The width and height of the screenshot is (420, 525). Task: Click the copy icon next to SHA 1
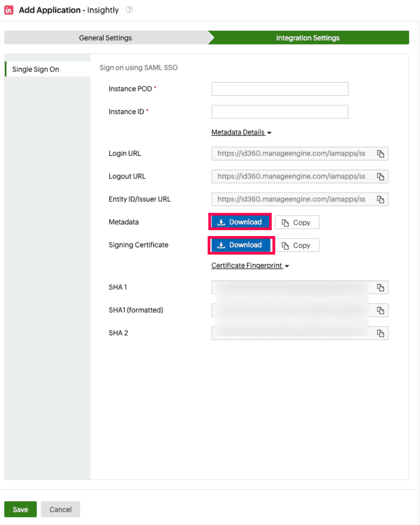[x=380, y=287]
